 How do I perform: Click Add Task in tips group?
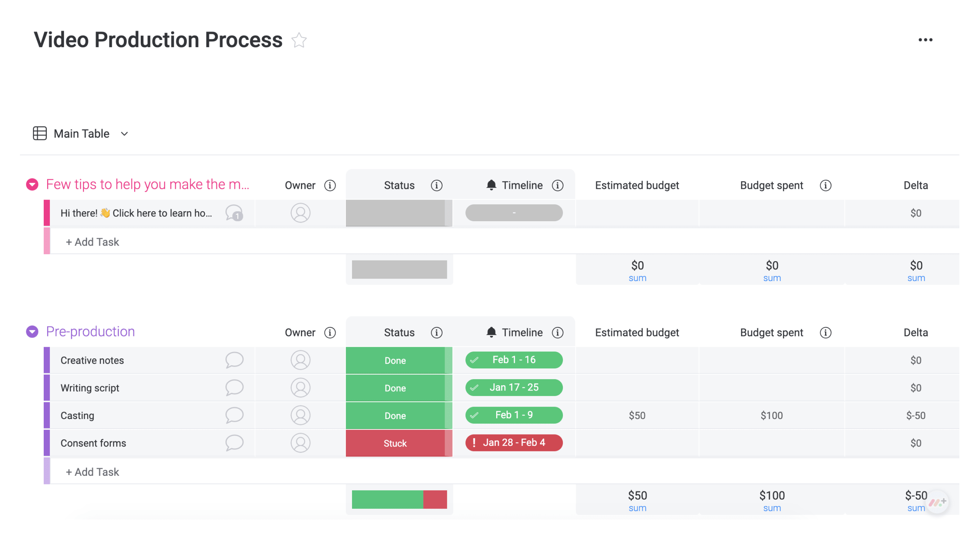click(x=92, y=242)
